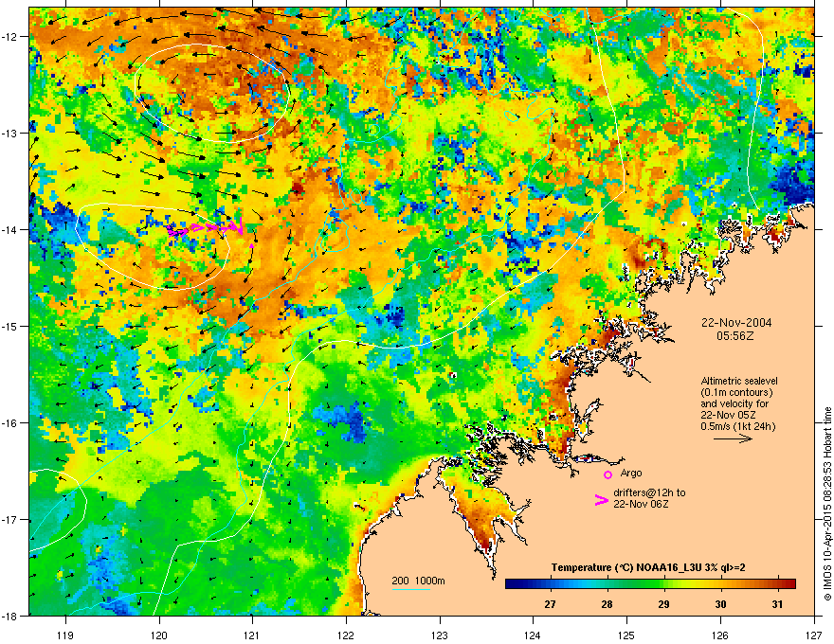
Task: Click the "22-Nov 05Z" text
Action: [728, 415]
